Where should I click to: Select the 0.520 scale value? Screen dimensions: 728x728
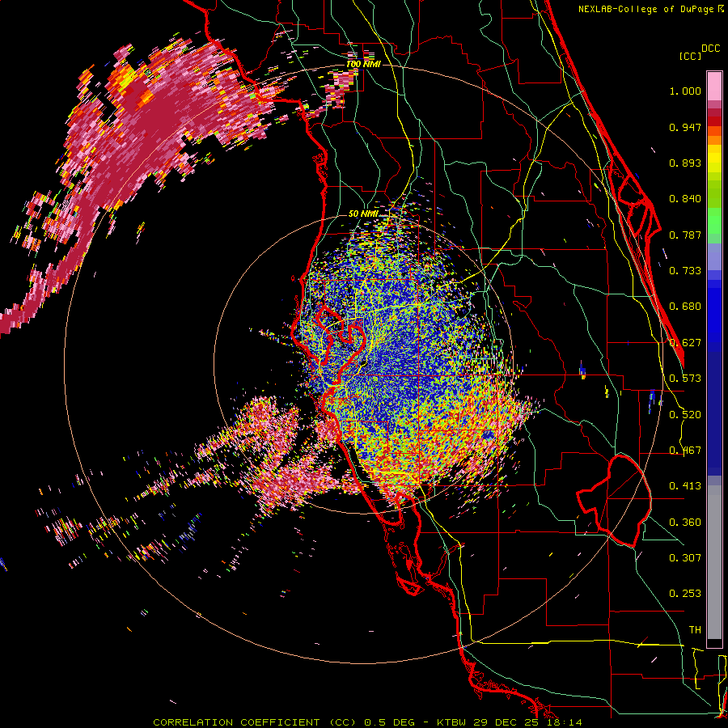click(x=685, y=415)
